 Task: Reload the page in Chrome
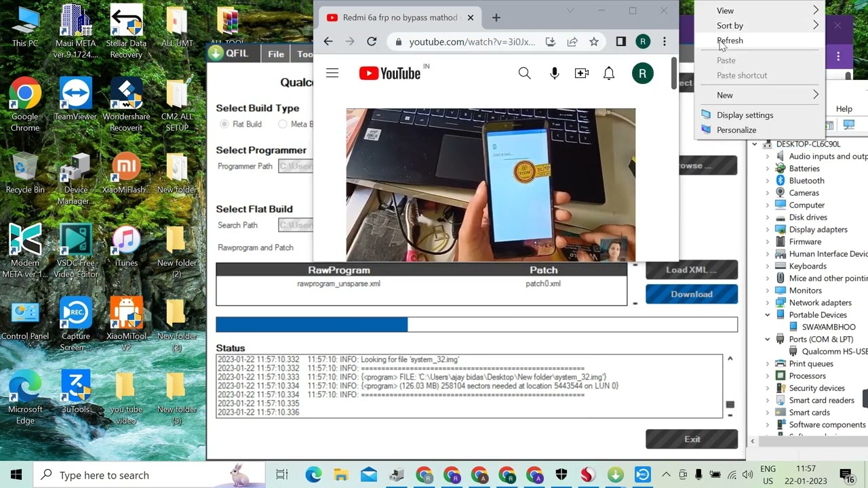tap(372, 41)
